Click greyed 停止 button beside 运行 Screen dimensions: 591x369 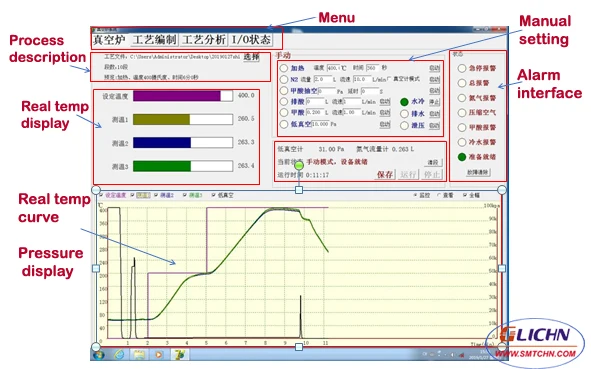coord(431,175)
